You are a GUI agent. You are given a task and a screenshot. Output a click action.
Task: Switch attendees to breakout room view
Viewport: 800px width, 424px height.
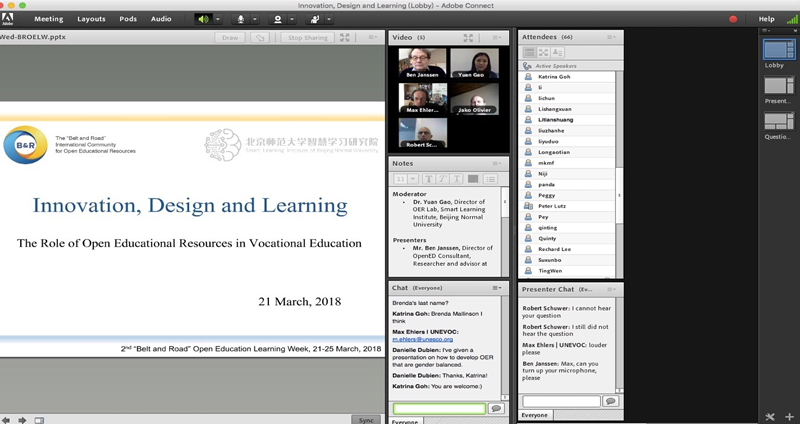point(544,52)
